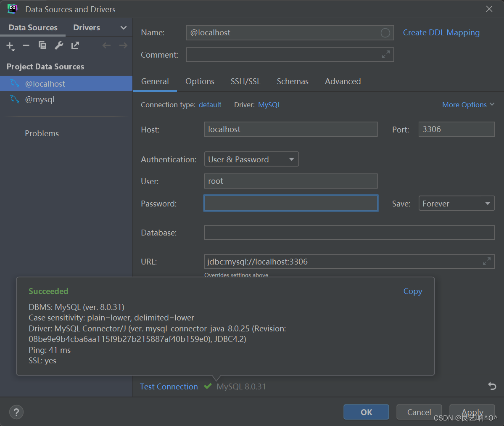Open the Advanced tab
The width and height of the screenshot is (504, 426).
click(343, 81)
